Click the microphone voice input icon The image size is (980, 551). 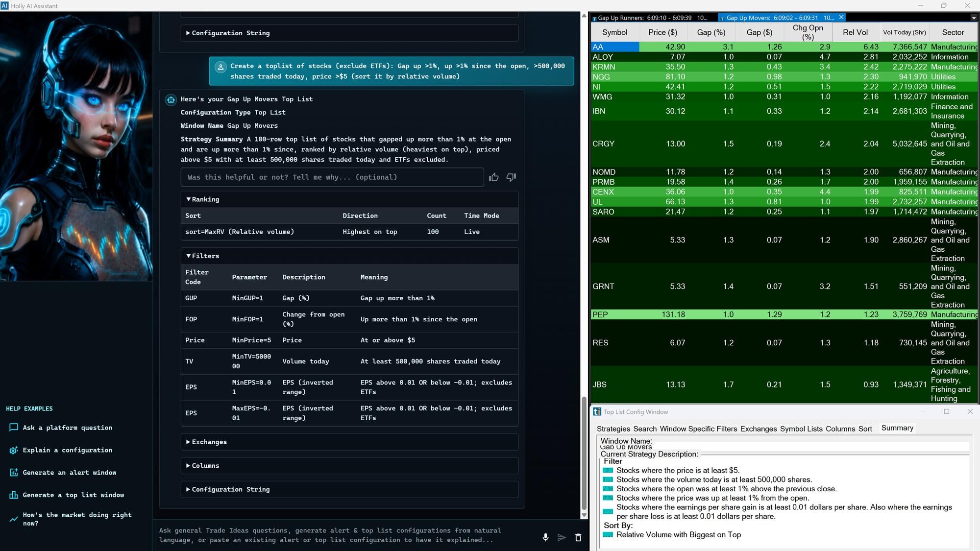pyautogui.click(x=545, y=537)
